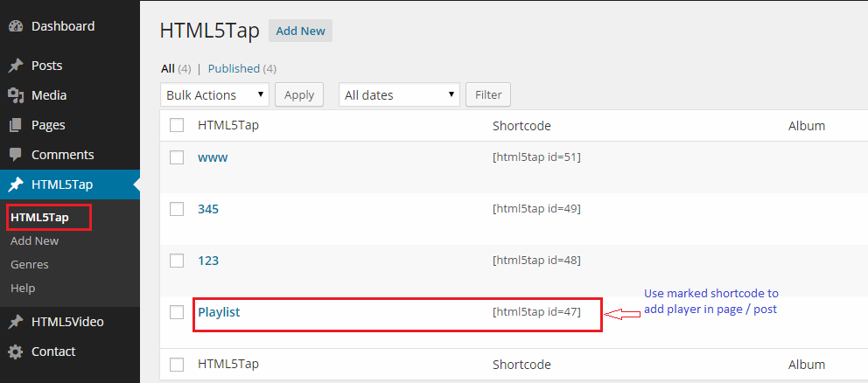The width and height of the screenshot is (868, 383).
Task: Click the Comments speech bubble icon
Action: pos(16,155)
